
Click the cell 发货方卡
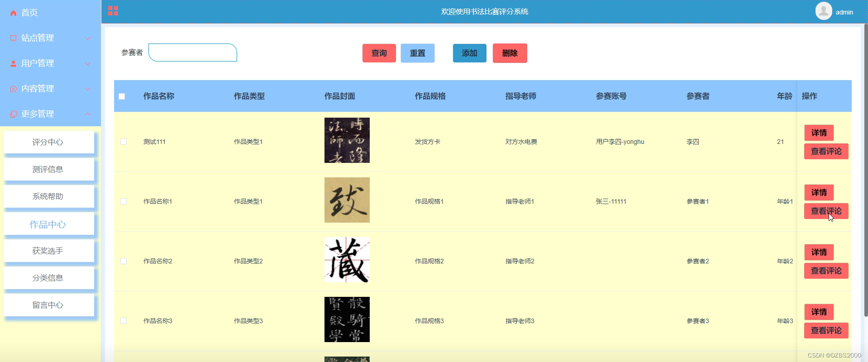[x=428, y=142]
